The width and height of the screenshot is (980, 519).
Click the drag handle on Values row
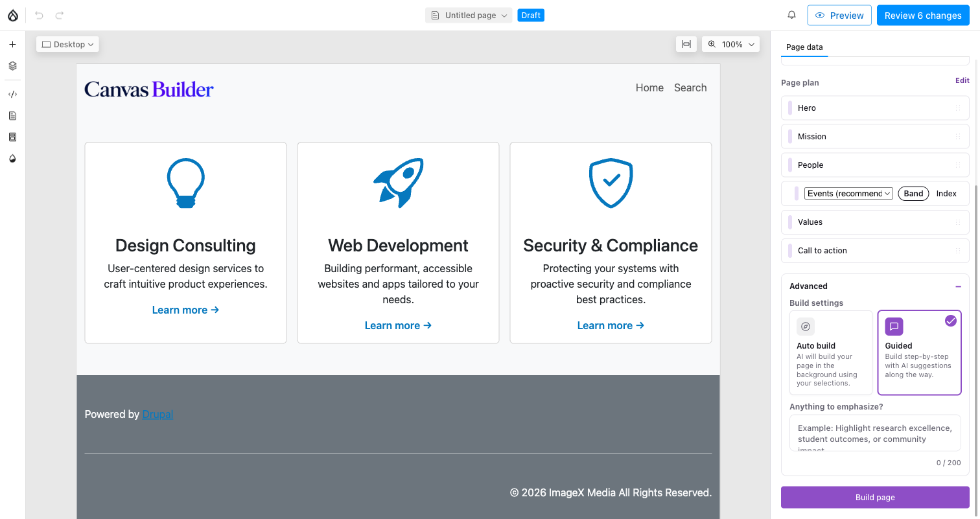(958, 222)
